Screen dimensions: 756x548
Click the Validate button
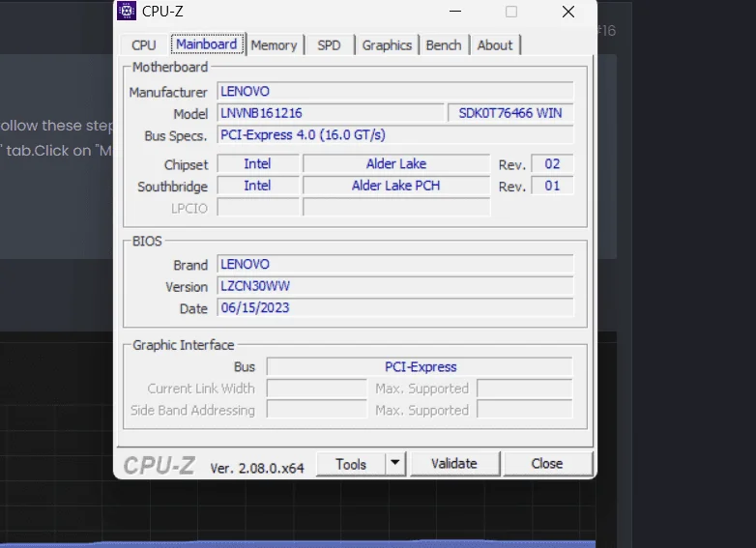click(454, 464)
